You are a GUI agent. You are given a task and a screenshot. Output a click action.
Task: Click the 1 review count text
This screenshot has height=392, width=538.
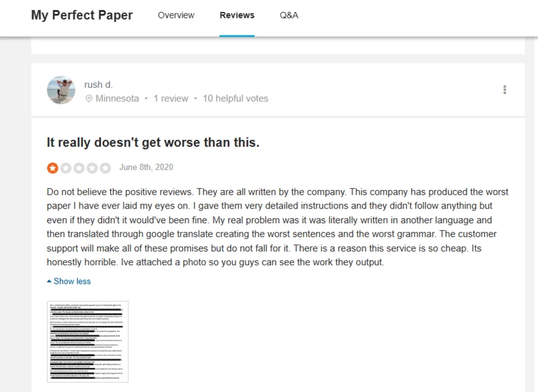pos(171,99)
